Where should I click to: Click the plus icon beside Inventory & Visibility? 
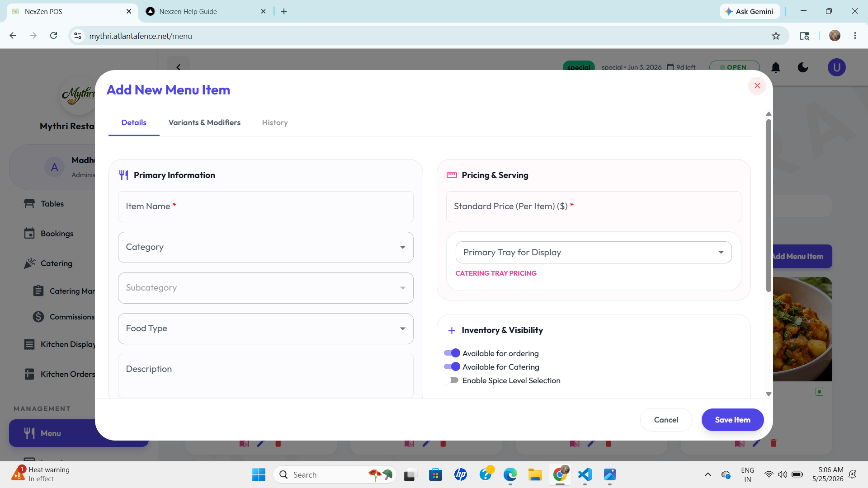click(452, 330)
